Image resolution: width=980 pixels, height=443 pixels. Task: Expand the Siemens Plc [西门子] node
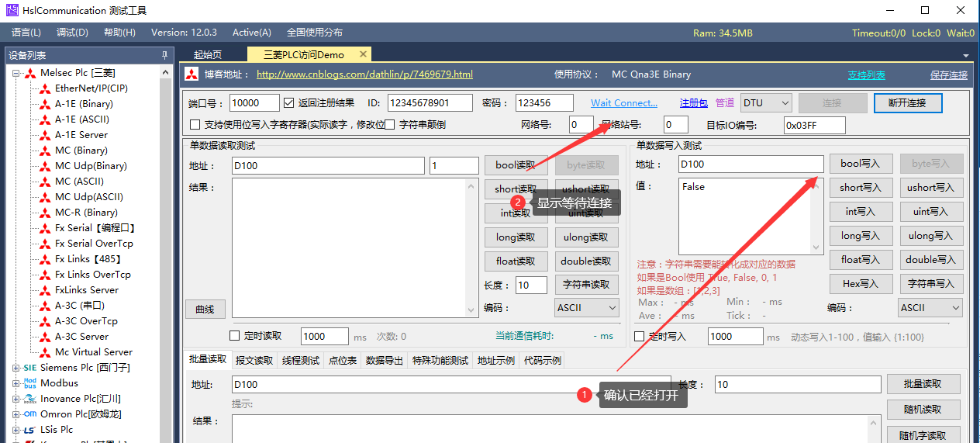coord(16,368)
